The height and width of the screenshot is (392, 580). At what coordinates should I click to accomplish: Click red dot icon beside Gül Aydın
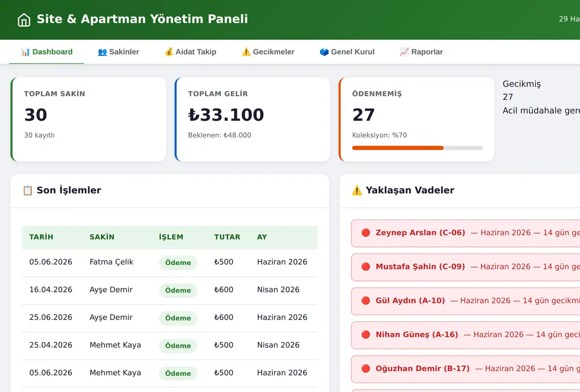point(365,300)
